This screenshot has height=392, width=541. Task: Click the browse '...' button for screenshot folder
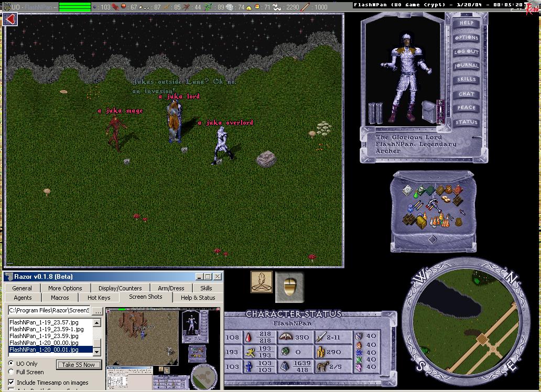[99, 311]
